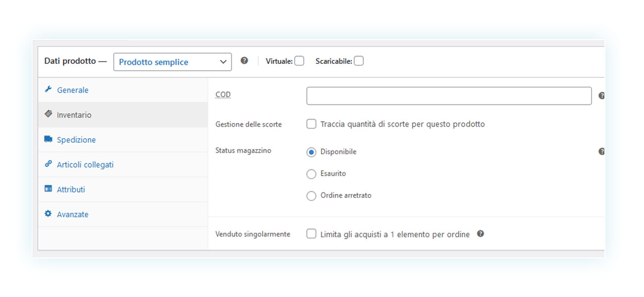Click the help icon beside the COD field

(601, 96)
